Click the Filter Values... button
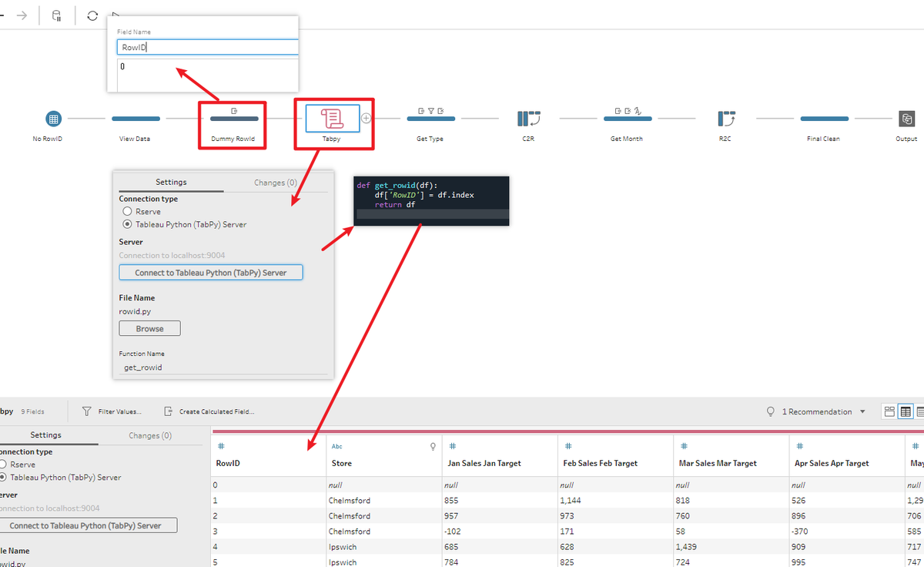 pos(112,411)
